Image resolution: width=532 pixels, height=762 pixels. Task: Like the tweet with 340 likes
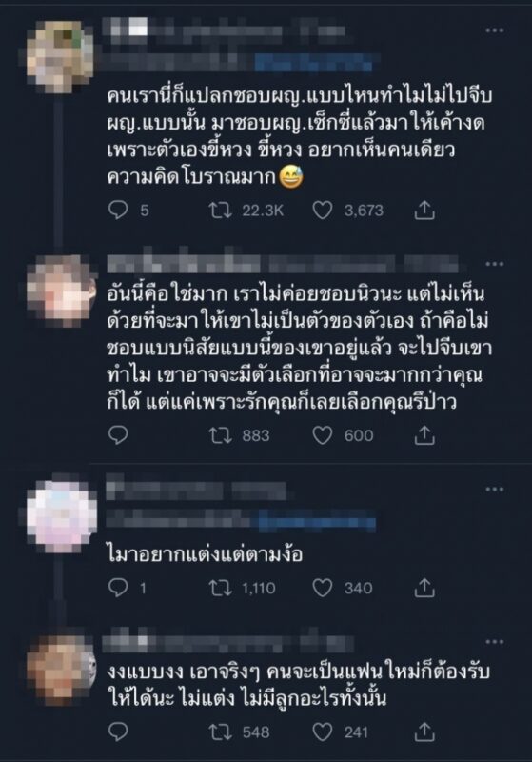[x=323, y=588]
